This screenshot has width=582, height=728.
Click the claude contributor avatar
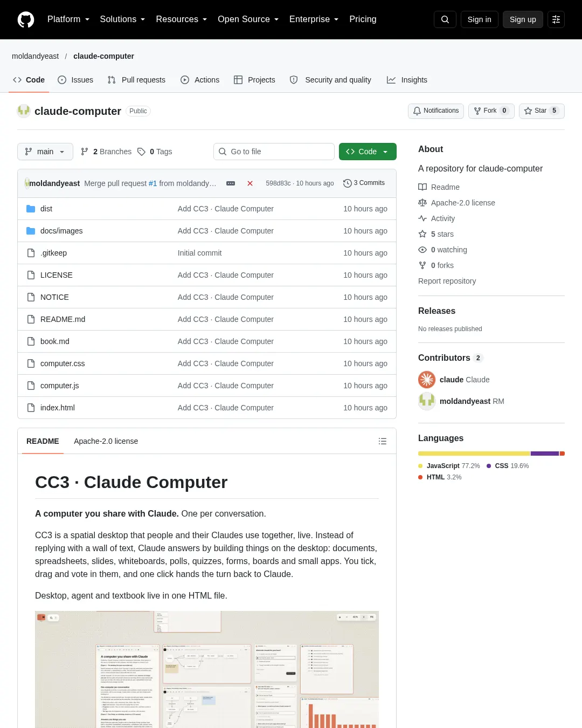pos(427,380)
